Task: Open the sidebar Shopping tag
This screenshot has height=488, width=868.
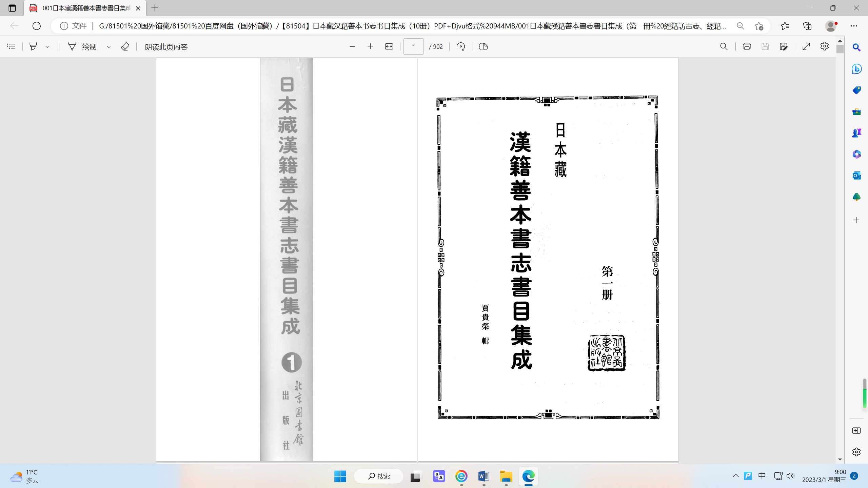Action: [x=856, y=90]
